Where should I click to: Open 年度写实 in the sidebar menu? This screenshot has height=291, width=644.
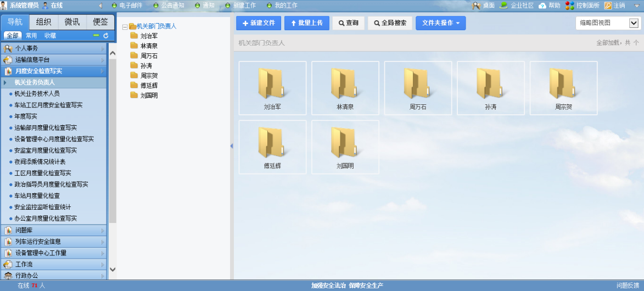pyautogui.click(x=26, y=116)
